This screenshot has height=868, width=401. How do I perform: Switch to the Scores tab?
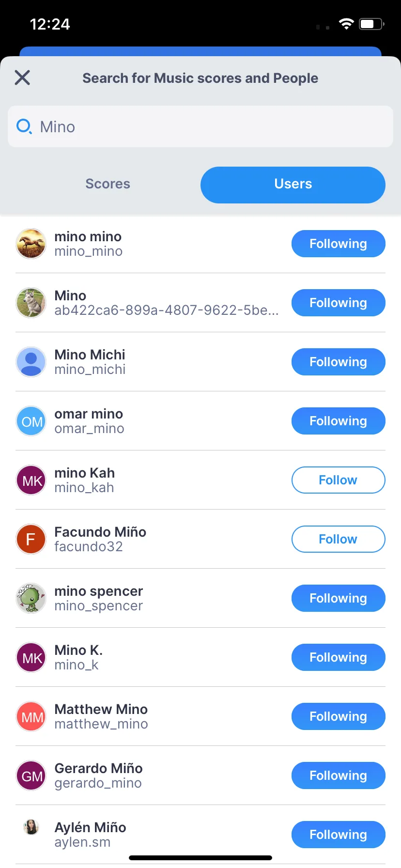point(108,184)
